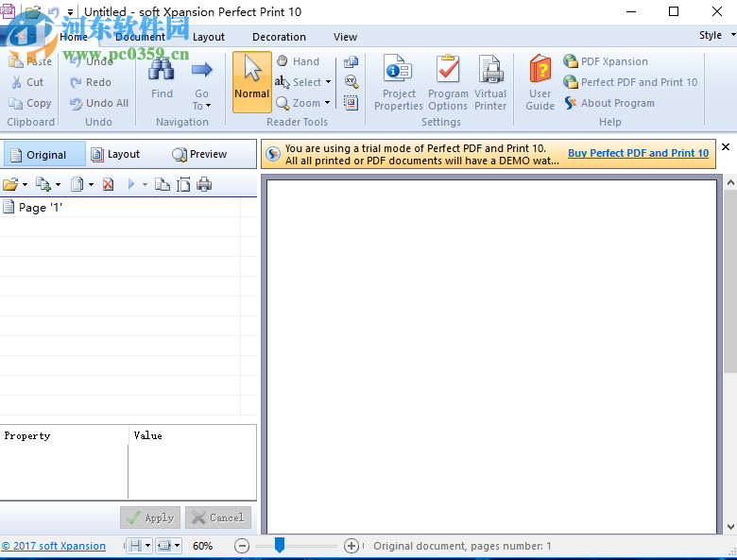Expand the page layout dropdown in status bar
This screenshot has width=737, height=560.
click(x=147, y=546)
